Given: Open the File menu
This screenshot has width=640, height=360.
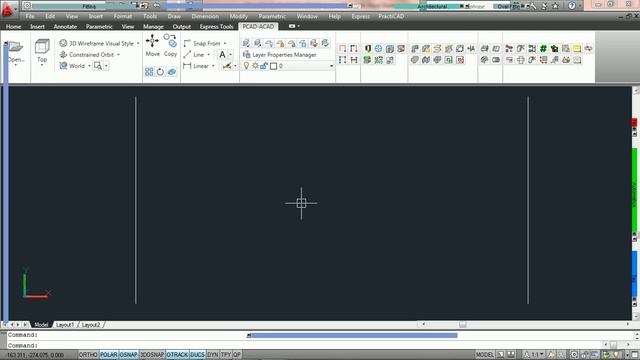Looking at the screenshot, I should [x=30, y=16].
